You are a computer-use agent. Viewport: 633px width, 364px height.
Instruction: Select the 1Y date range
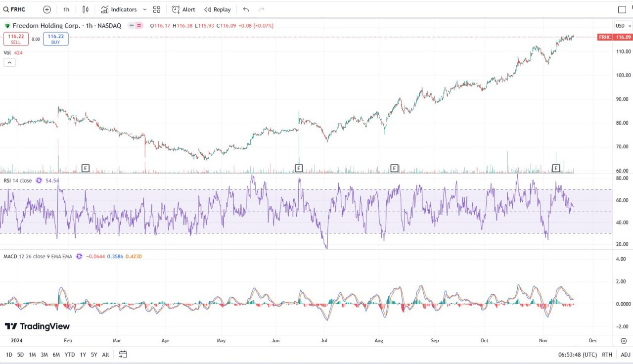[x=83, y=355]
